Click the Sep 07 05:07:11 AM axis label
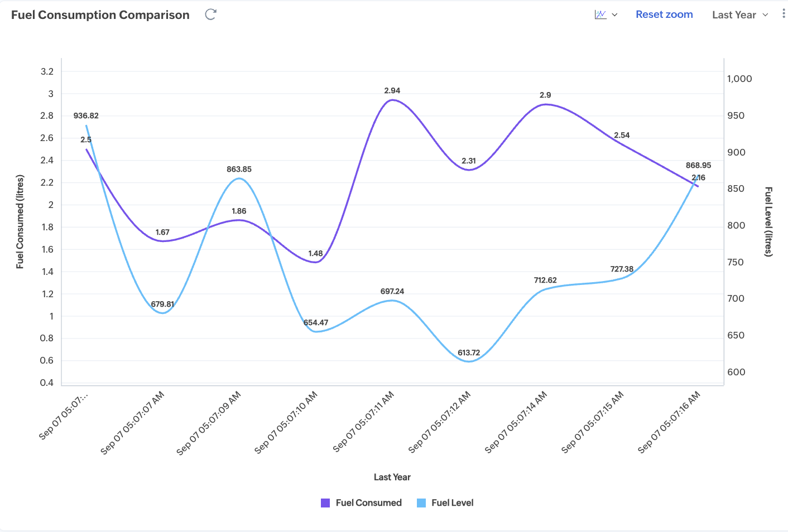This screenshot has width=788, height=532. click(364, 421)
